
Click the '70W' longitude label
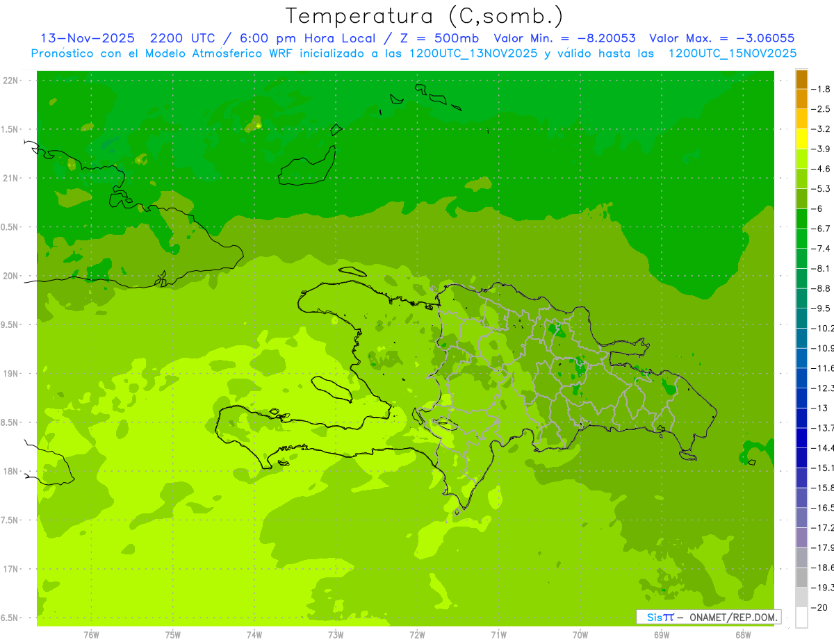click(x=580, y=635)
